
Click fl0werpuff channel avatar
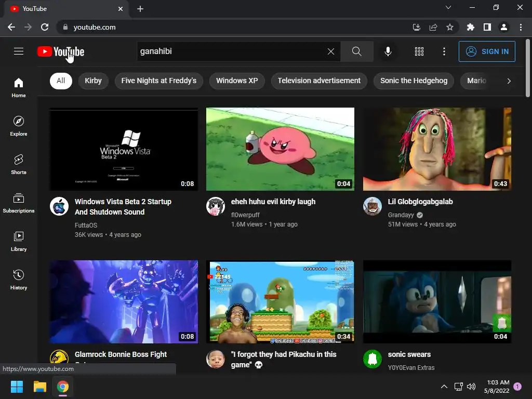(216, 206)
